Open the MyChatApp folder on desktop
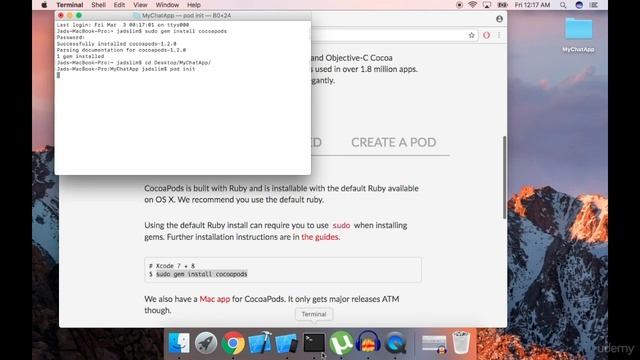This screenshot has height=360, width=640. [x=578, y=34]
